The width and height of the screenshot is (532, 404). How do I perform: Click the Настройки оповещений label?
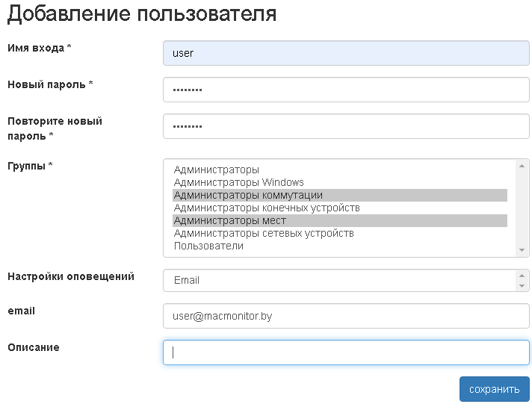71,276
